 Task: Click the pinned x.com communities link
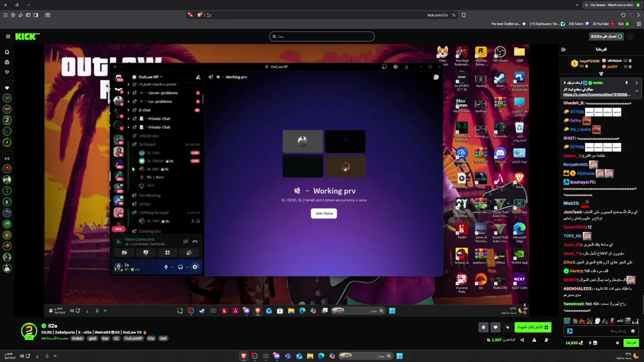pos(597,95)
